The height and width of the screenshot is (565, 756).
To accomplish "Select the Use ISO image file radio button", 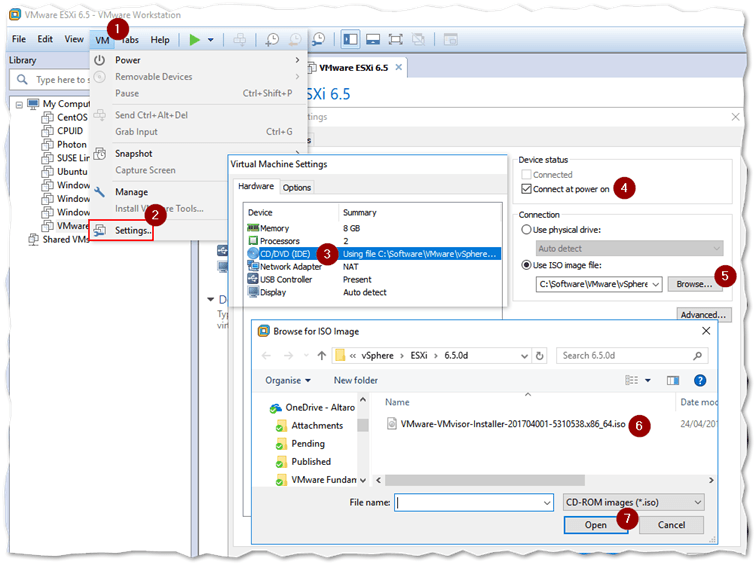I will [x=526, y=265].
